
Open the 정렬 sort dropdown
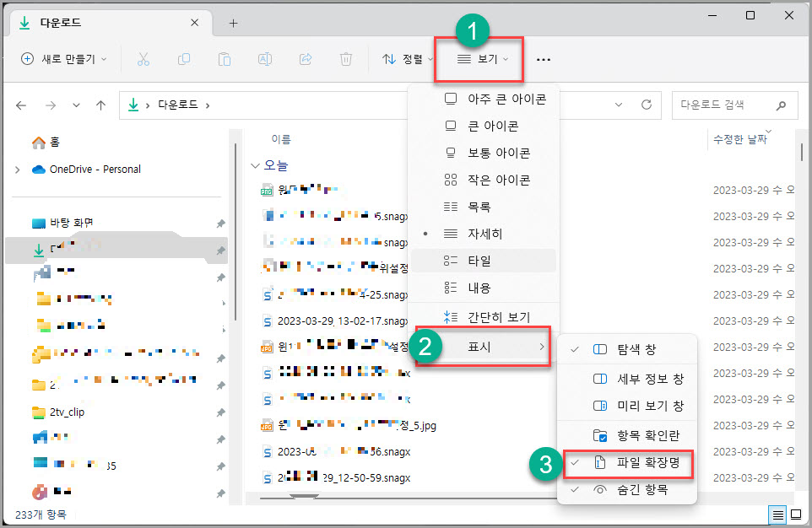tap(406, 59)
